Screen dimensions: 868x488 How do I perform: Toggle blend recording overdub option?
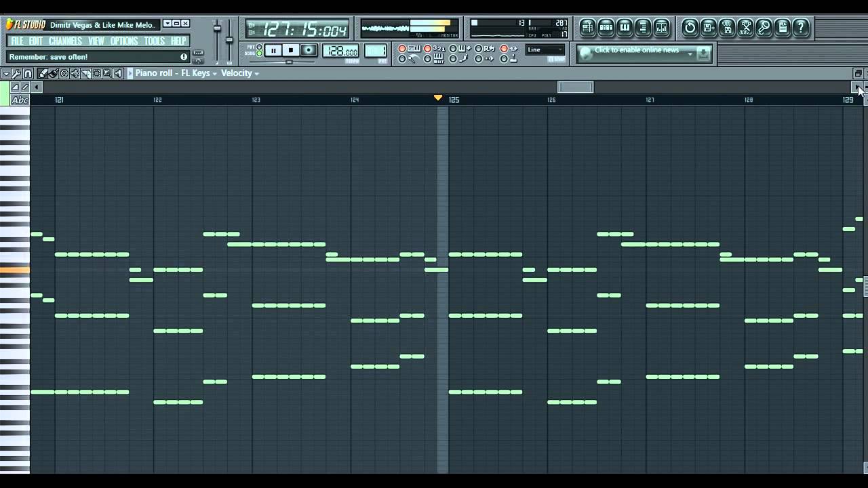(x=460, y=49)
